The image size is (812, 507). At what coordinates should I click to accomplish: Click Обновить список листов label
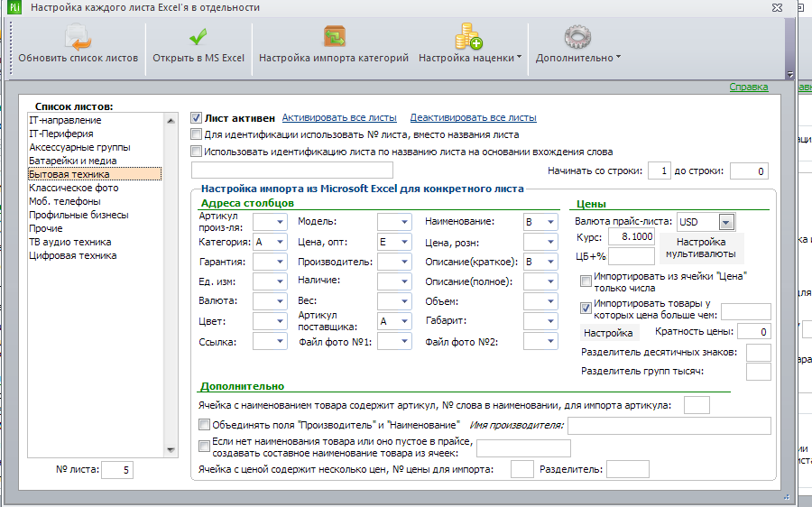(x=78, y=58)
